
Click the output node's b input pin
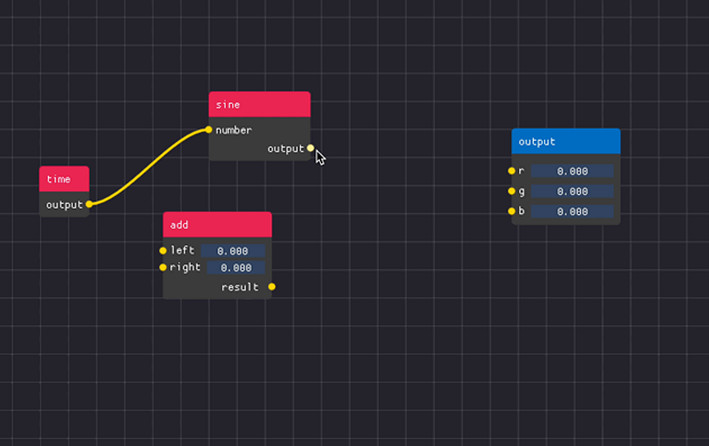pos(511,211)
